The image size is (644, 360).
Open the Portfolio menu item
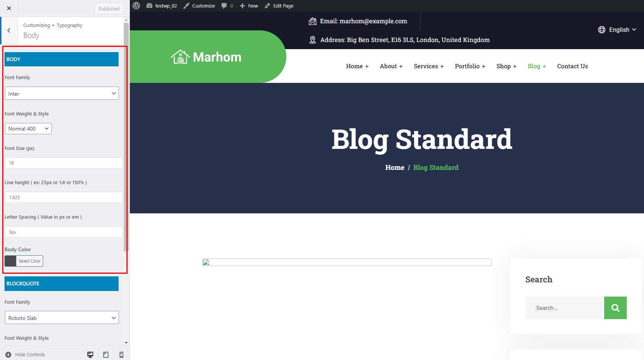(x=470, y=66)
